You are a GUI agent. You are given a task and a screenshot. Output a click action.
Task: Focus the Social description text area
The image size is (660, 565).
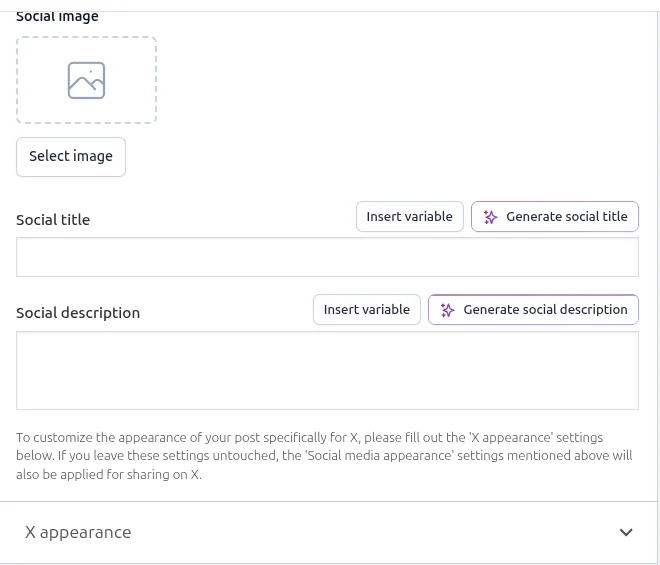(x=327, y=370)
